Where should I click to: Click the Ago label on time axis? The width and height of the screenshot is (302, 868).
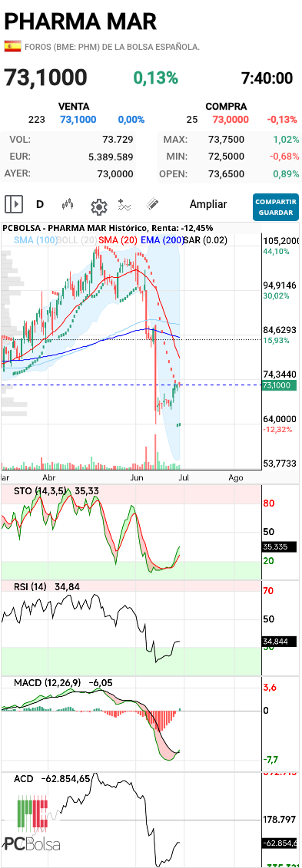coord(236,477)
